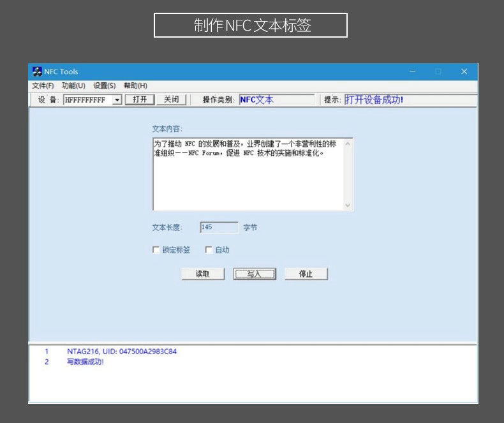
Task: Click the 关闭 device button
Action: point(172,100)
